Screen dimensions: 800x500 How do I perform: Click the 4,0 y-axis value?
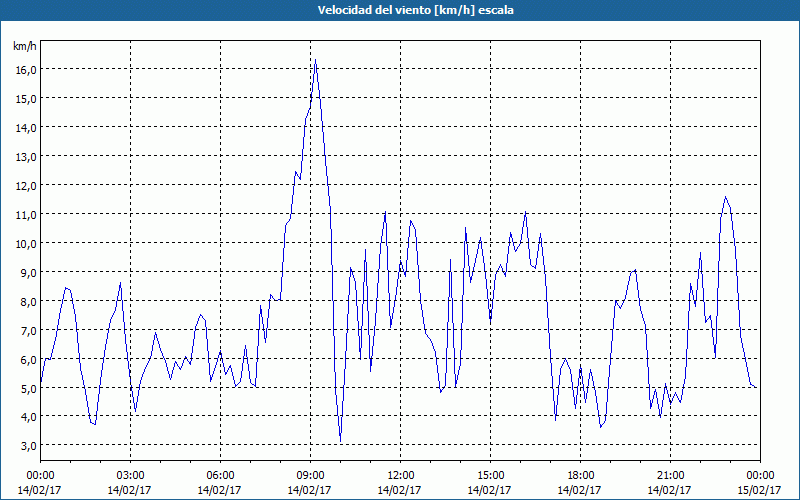click(x=28, y=417)
